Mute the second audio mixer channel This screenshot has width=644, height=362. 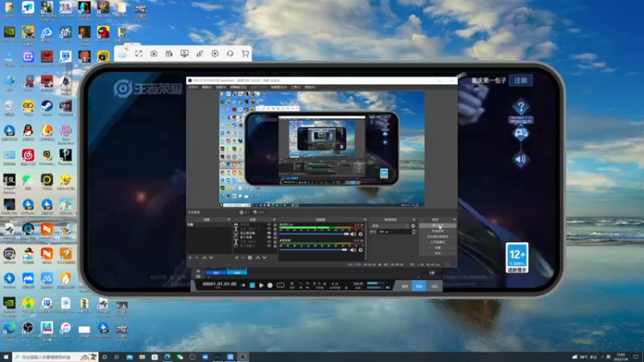coord(353,249)
